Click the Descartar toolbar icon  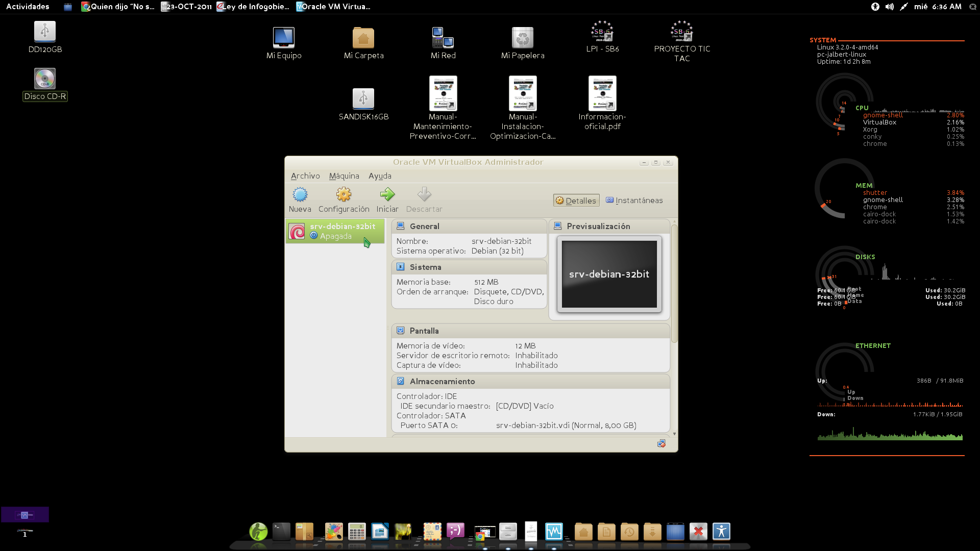point(424,194)
